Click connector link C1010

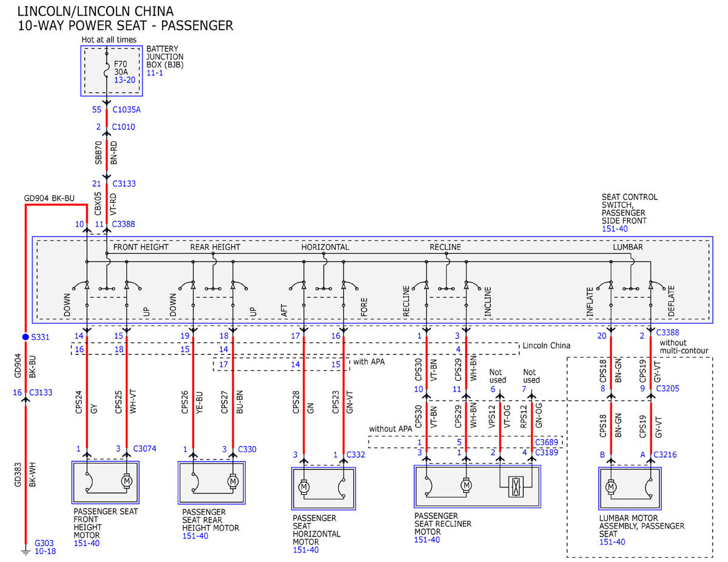(124, 127)
